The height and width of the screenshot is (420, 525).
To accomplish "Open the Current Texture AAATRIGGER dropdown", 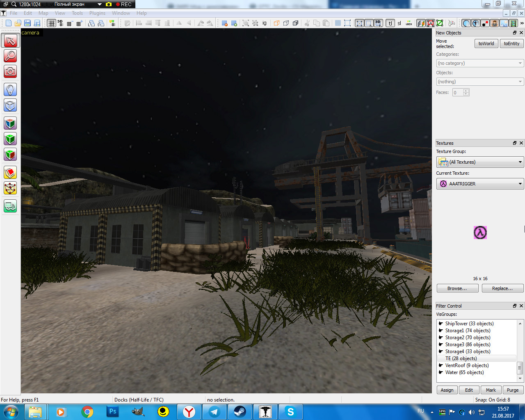I will (480, 184).
